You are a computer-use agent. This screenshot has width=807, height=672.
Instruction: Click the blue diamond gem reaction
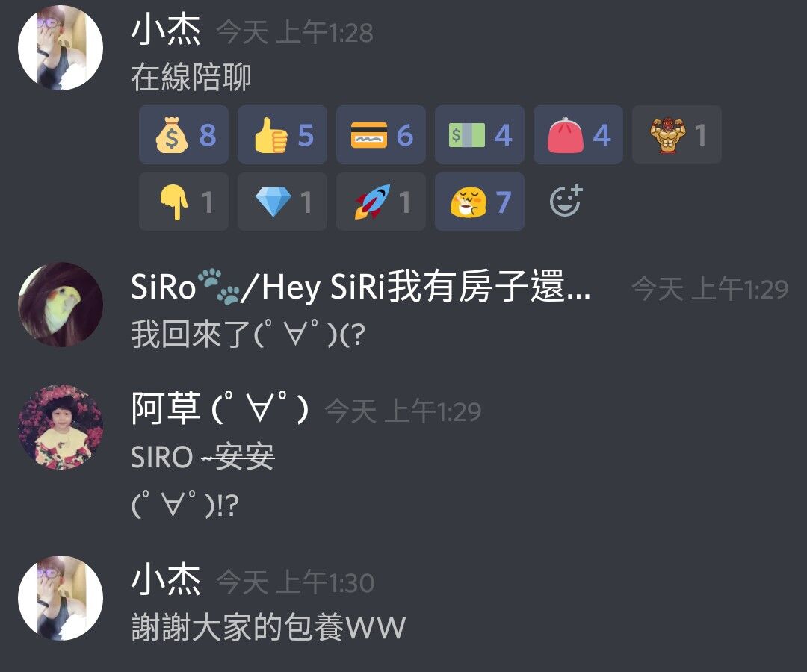[x=282, y=202]
